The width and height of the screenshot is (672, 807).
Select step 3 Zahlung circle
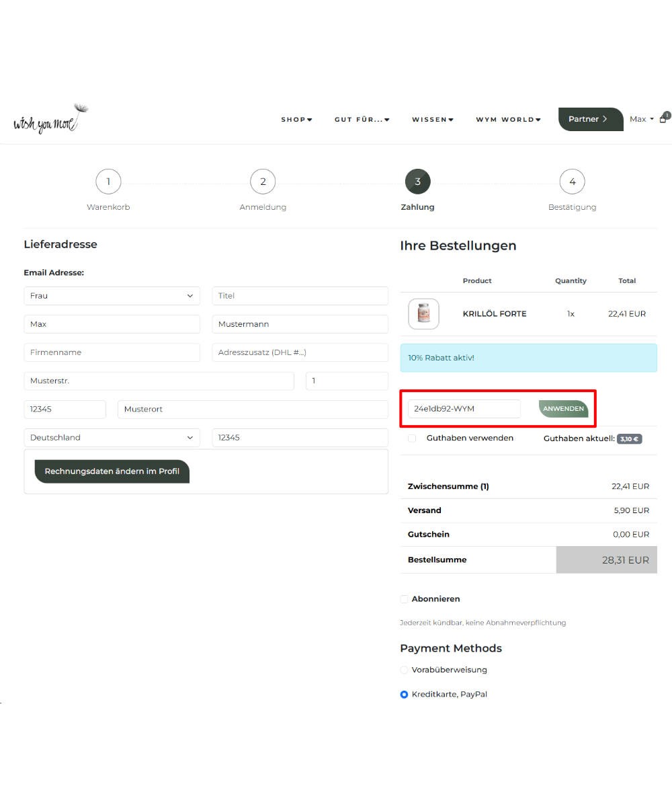[417, 182]
